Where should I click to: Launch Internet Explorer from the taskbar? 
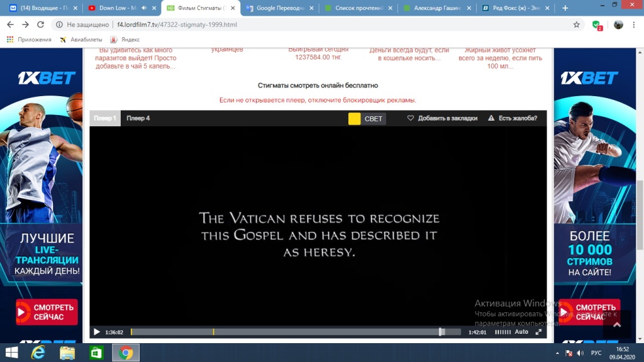click(x=38, y=353)
